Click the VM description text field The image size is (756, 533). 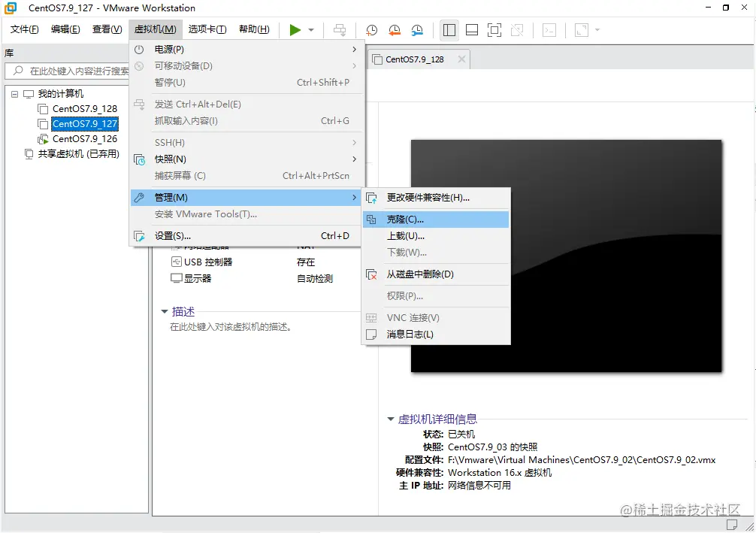tap(231, 327)
